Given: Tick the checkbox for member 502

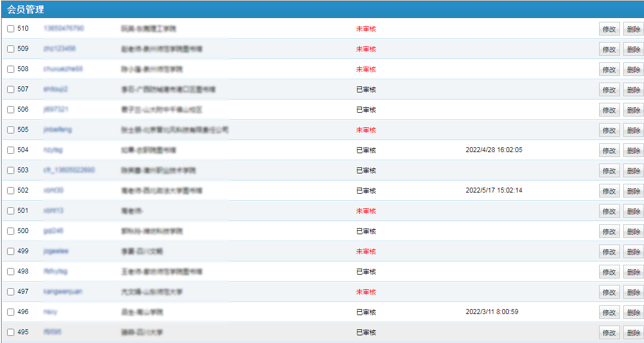Looking at the screenshot, I should point(11,191).
